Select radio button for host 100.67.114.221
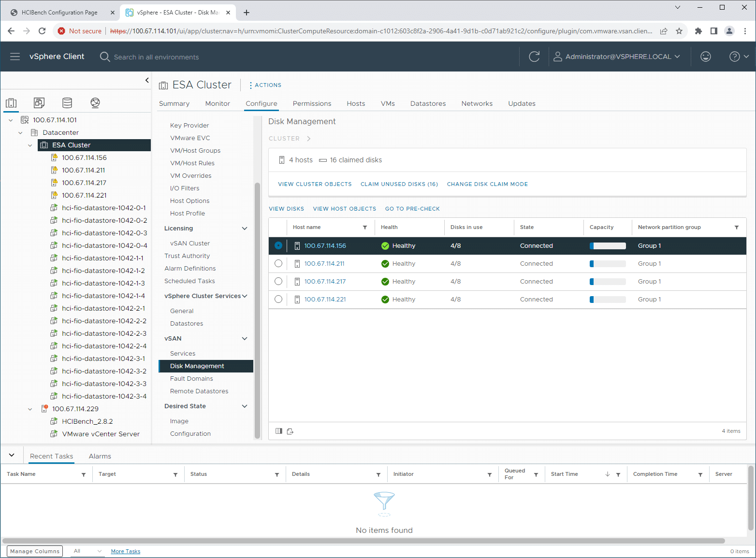 pos(278,299)
